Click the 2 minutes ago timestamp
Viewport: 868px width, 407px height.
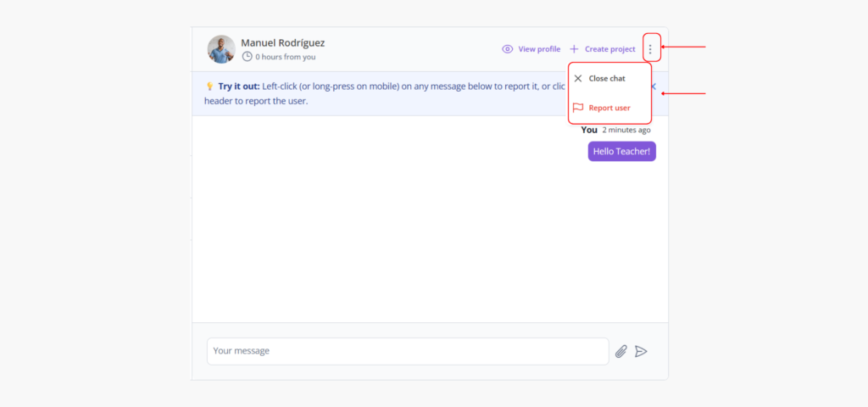(x=626, y=130)
